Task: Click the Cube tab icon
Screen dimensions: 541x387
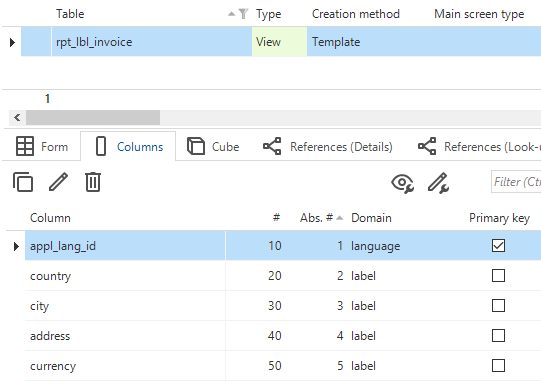Action: pos(196,146)
